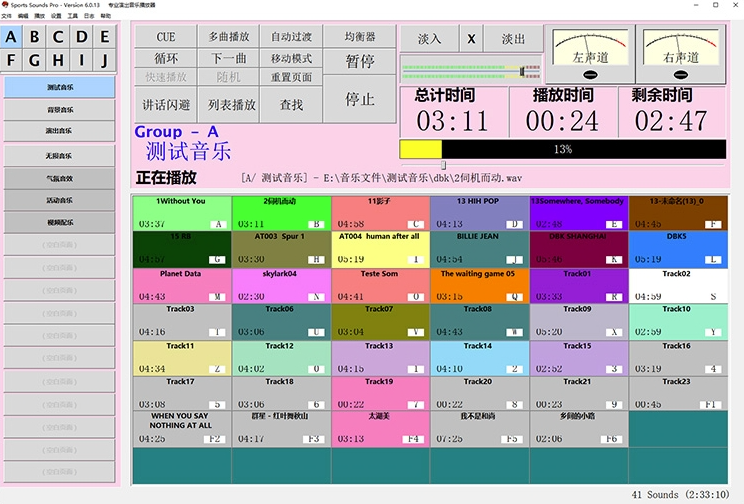Play the Track02 white pad
The width and height of the screenshot is (744, 504).
coord(679,286)
